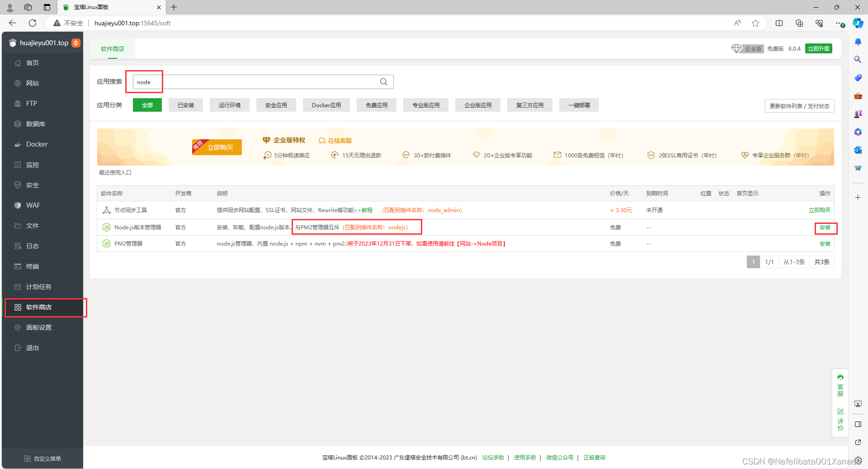Click the WAF shield icon in the sidebar
This screenshot has width=868, height=469.
[x=18, y=205]
